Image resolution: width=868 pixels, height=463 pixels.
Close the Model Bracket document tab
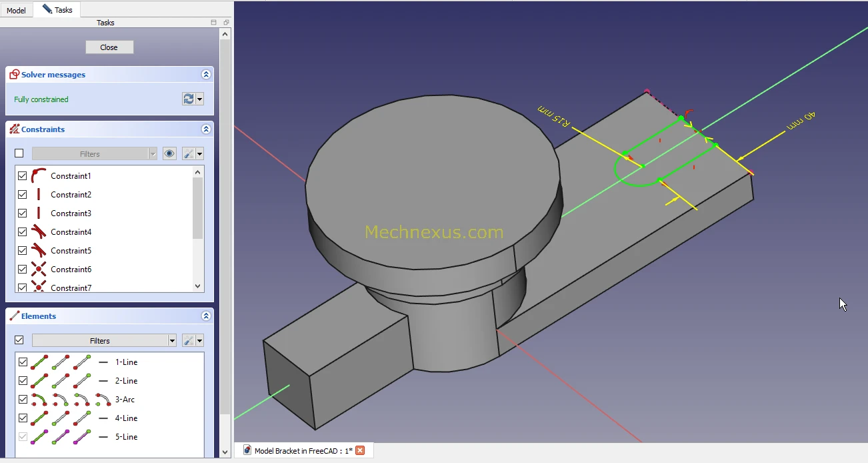[360, 450]
